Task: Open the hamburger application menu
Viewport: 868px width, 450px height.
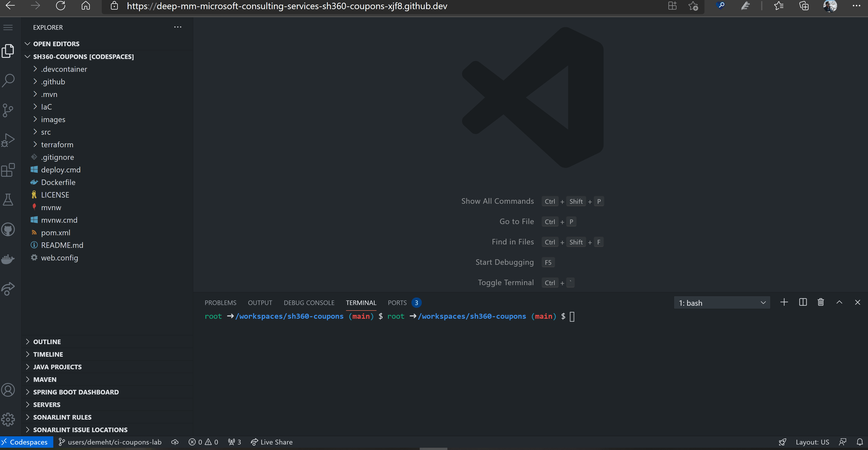Action: tap(8, 27)
